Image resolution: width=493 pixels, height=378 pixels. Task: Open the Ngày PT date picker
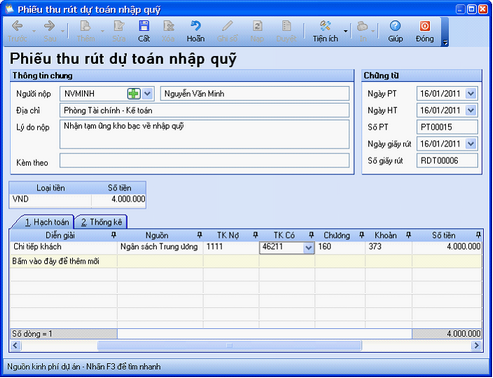(471, 93)
